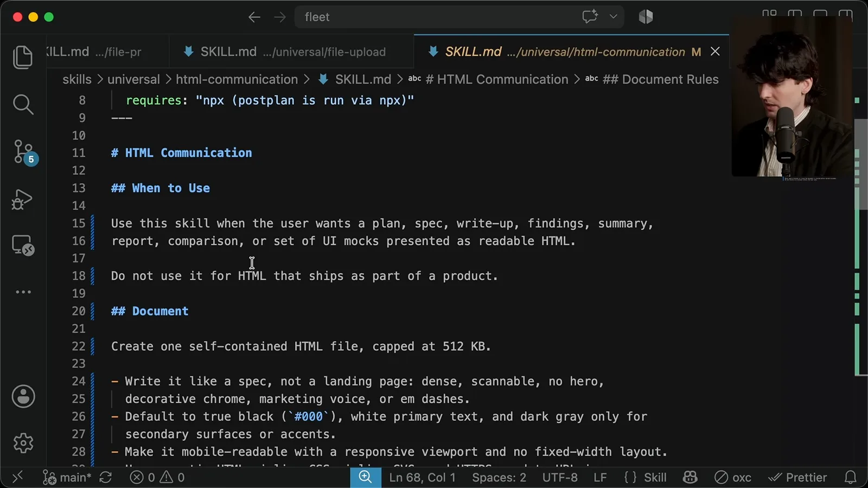Synchronize changes with the sync icon
The image size is (868, 488).
click(x=106, y=477)
